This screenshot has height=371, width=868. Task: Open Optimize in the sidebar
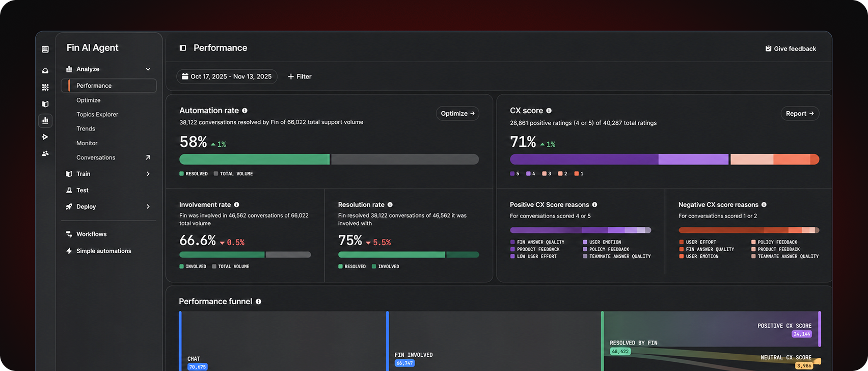[89, 100]
